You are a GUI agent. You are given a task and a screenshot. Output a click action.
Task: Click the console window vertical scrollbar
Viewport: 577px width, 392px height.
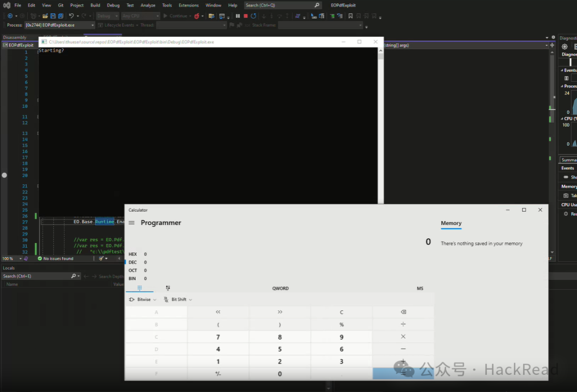point(380,125)
